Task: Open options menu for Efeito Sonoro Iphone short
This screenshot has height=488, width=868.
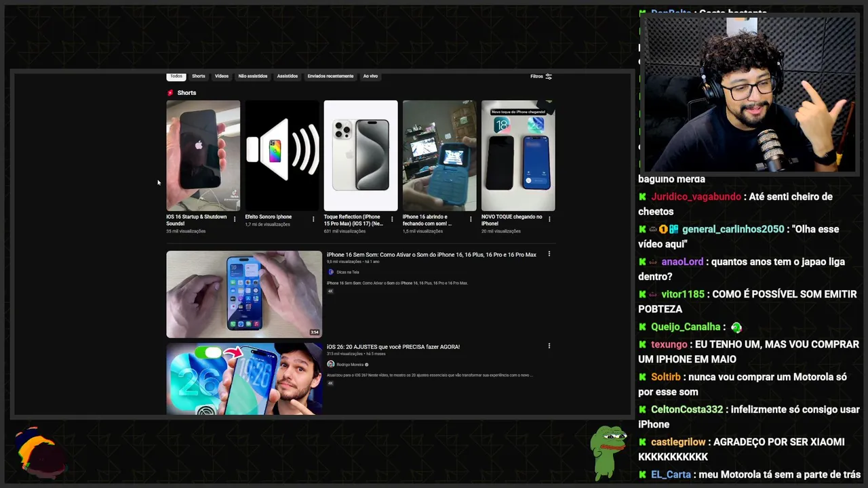Action: coord(313,219)
